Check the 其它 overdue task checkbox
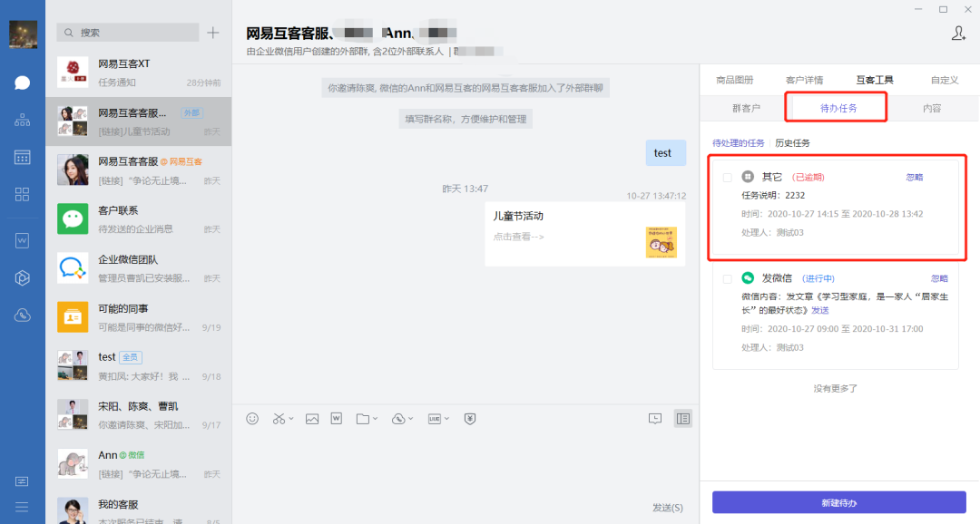 [x=727, y=178]
